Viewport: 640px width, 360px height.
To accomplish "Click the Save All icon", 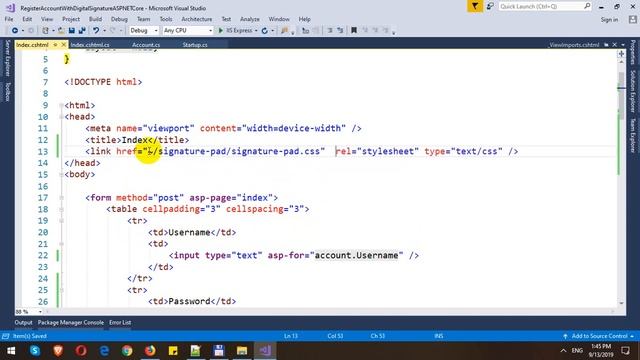I will coord(82,31).
